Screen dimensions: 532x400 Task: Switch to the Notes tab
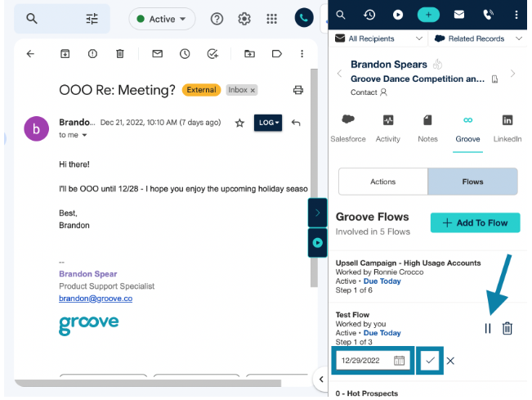(x=427, y=128)
